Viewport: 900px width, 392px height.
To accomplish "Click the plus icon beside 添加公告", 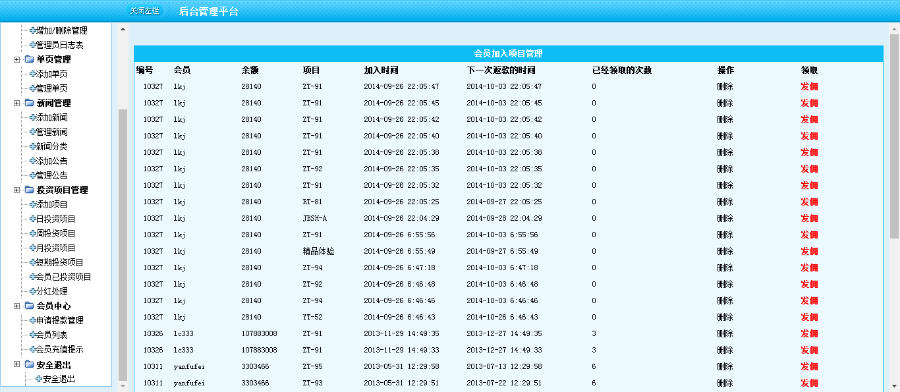I will pyautogui.click(x=33, y=161).
